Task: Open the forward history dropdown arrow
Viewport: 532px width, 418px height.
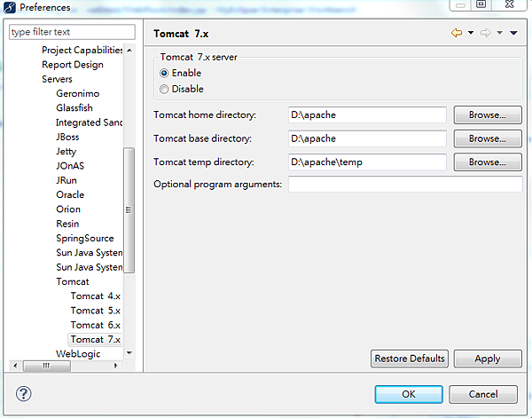Action: pyautogui.click(x=500, y=33)
